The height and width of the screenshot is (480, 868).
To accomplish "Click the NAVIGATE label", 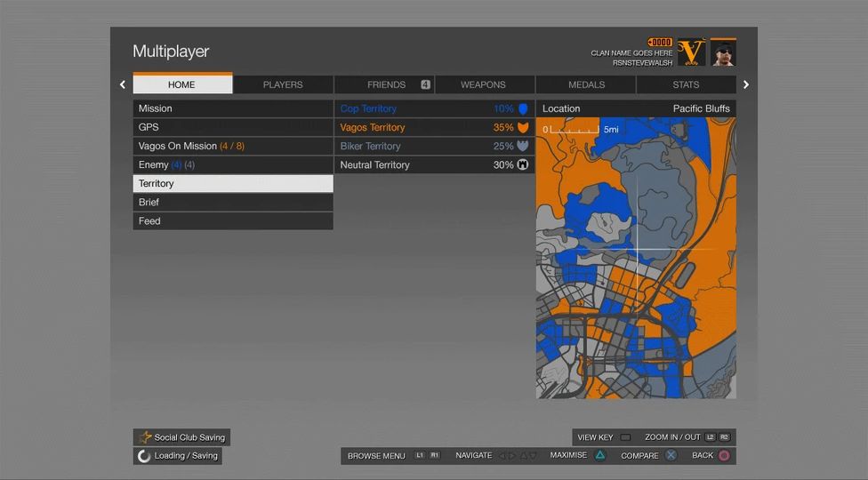I will [474, 456].
